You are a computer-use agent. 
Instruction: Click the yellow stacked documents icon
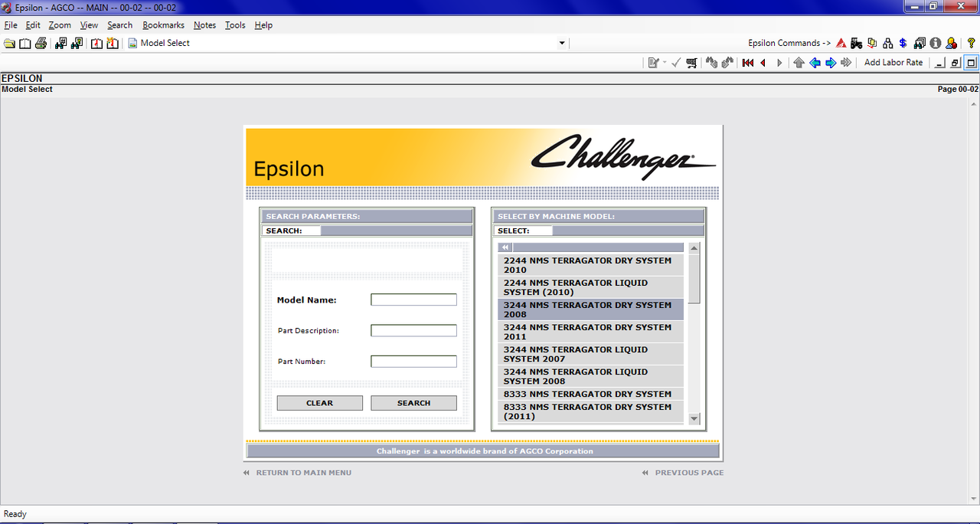(x=872, y=44)
